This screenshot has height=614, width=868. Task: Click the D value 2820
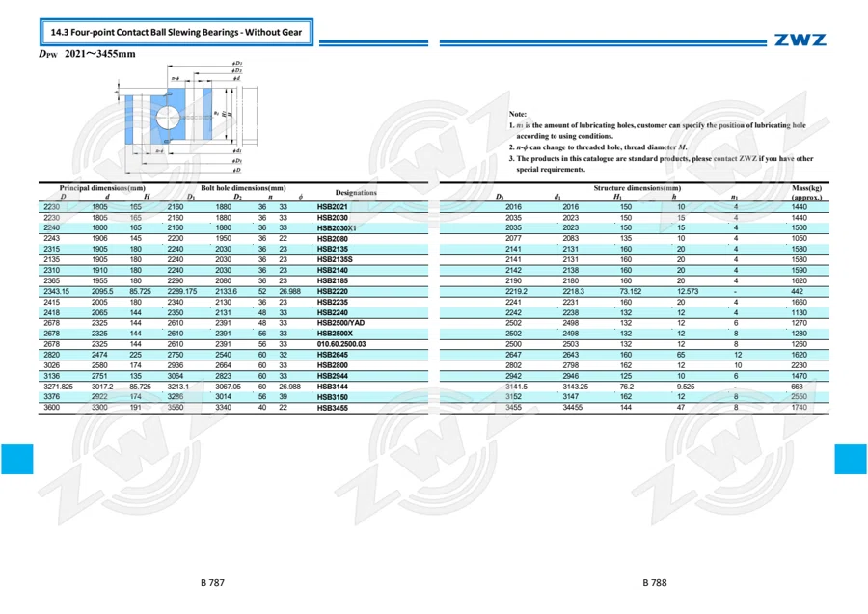pyautogui.click(x=51, y=355)
